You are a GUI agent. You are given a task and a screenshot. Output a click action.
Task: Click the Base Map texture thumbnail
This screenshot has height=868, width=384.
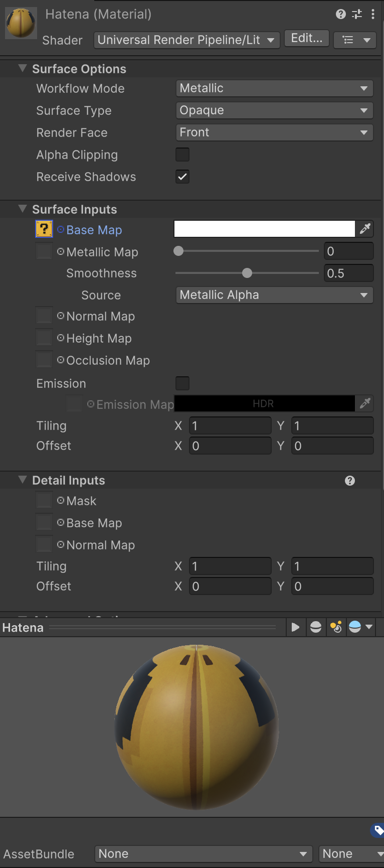click(x=44, y=229)
